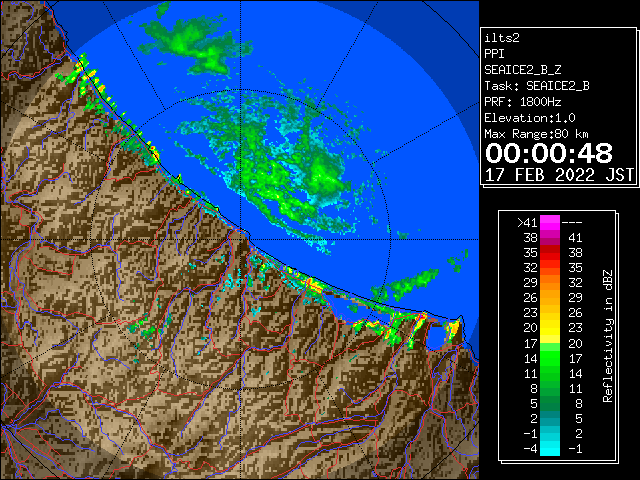Click the 'Task: SEAICE2_B' line
The height and width of the screenshot is (480, 640).
click(x=537, y=86)
